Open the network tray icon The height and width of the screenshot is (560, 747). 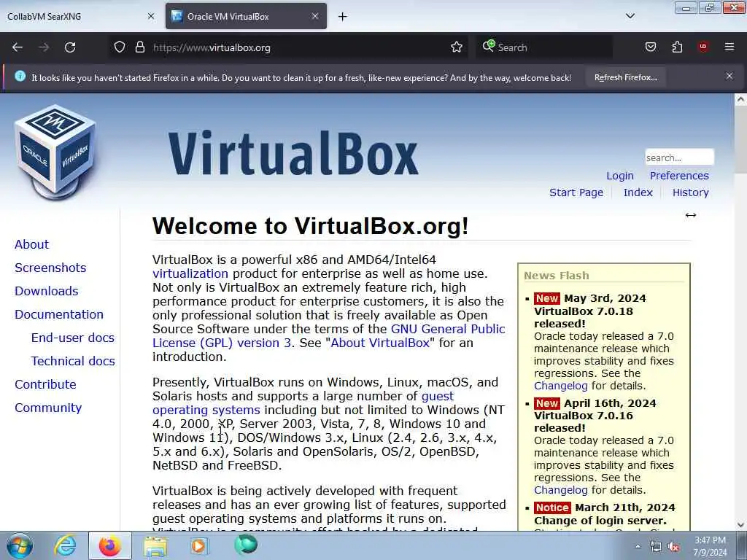pyautogui.click(x=656, y=547)
